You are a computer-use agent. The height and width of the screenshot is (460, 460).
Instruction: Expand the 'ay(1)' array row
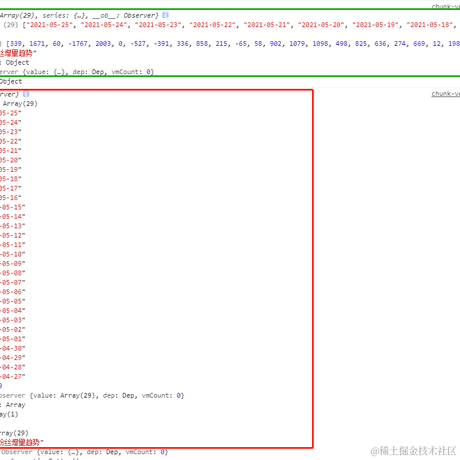coord(9,414)
